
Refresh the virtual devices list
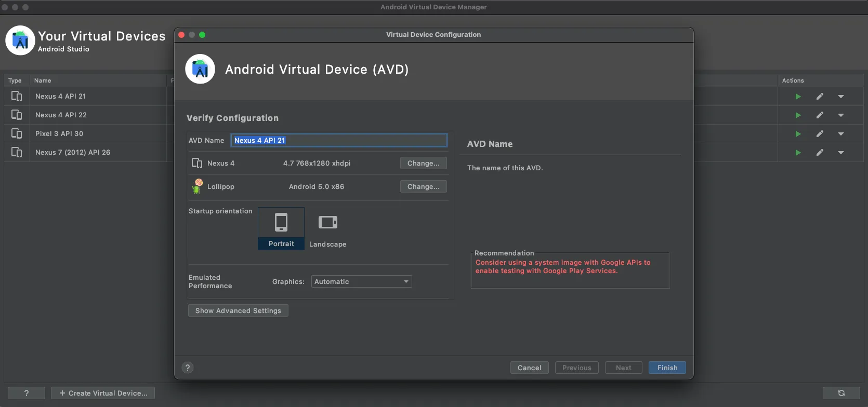coord(841,393)
